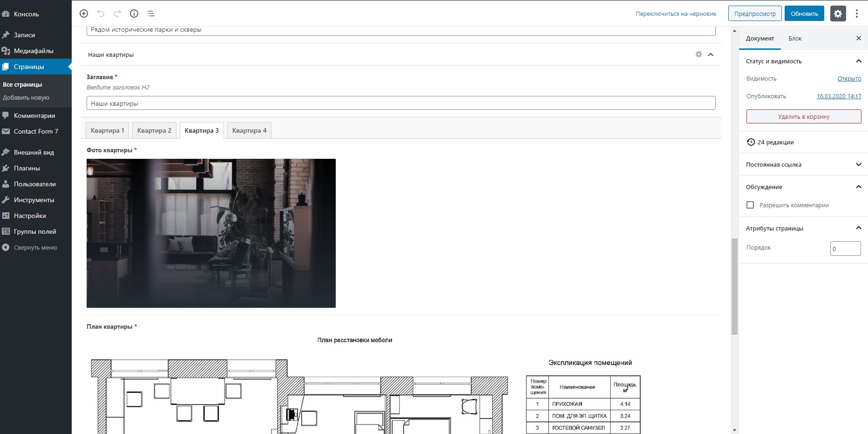Collapse the Наши квартиры field group
The height and width of the screenshot is (434, 868).
(711, 54)
